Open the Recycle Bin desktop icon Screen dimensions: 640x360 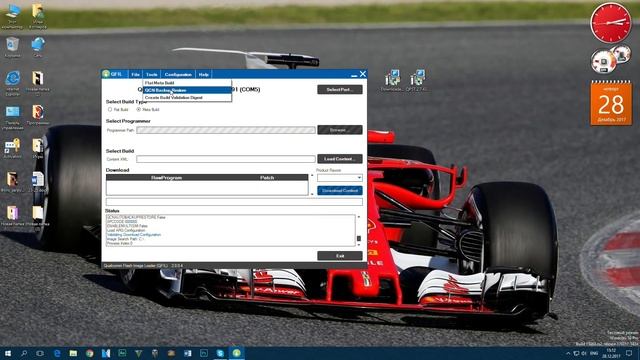pos(12,47)
